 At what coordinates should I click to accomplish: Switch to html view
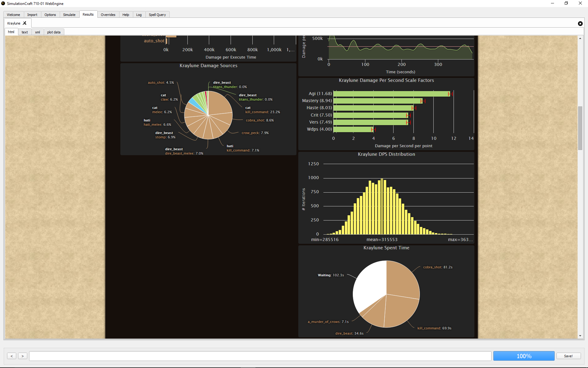pyautogui.click(x=11, y=32)
